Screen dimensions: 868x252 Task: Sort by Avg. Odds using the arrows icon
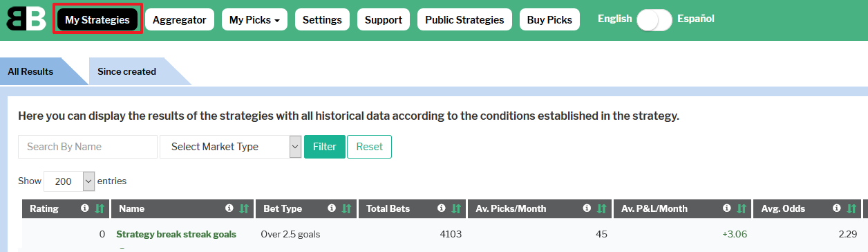click(x=851, y=208)
